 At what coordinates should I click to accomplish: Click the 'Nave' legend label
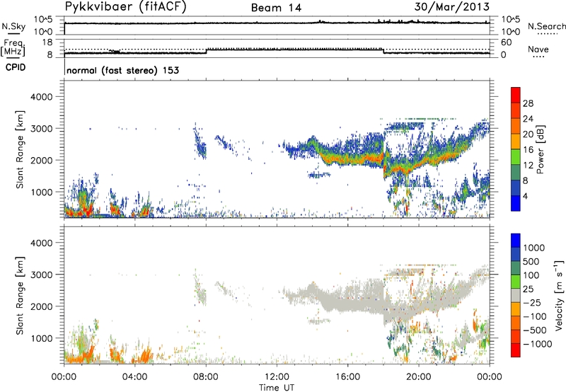click(538, 49)
